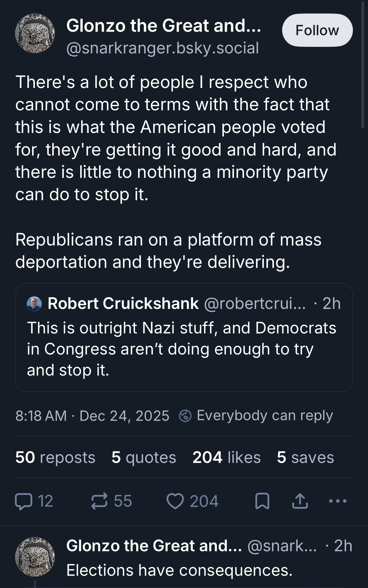The width and height of the screenshot is (368, 588).
Task: View the 5 quotes list
Action: point(144,457)
